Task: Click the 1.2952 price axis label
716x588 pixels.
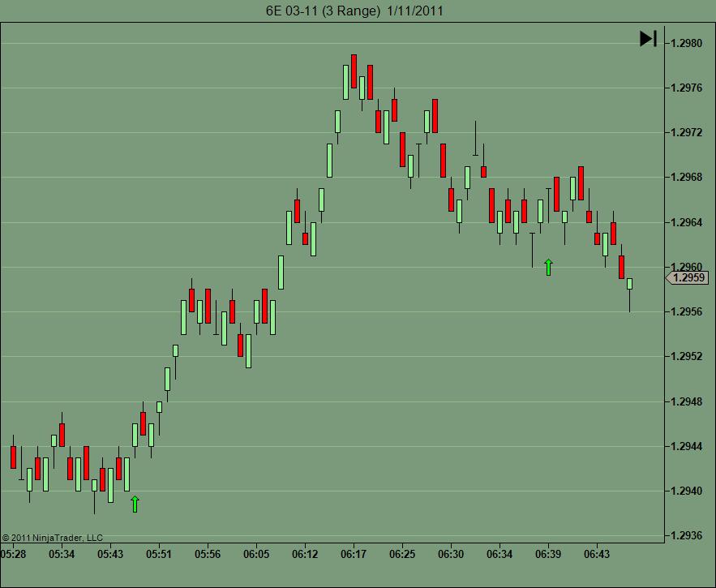Action: coord(686,356)
